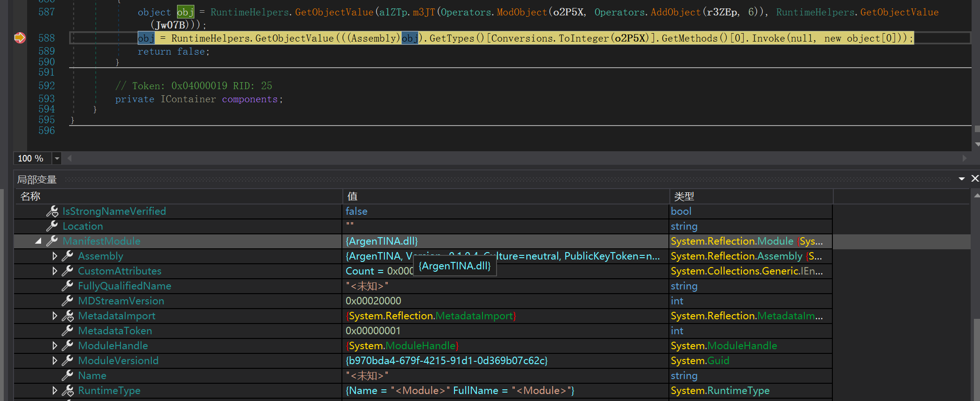The width and height of the screenshot is (980, 401).
Task: Click the {System.Reflection.MetadataImport} value
Action: point(431,316)
